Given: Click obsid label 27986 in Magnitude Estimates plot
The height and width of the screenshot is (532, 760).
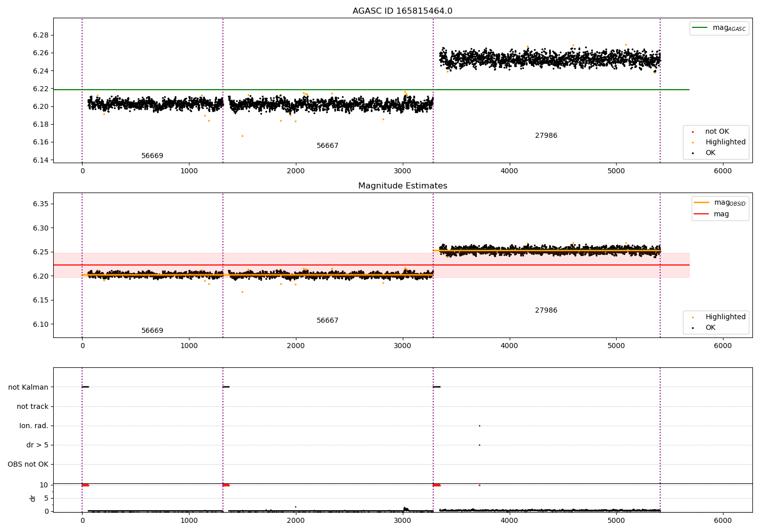Looking at the screenshot, I should click(x=546, y=311).
